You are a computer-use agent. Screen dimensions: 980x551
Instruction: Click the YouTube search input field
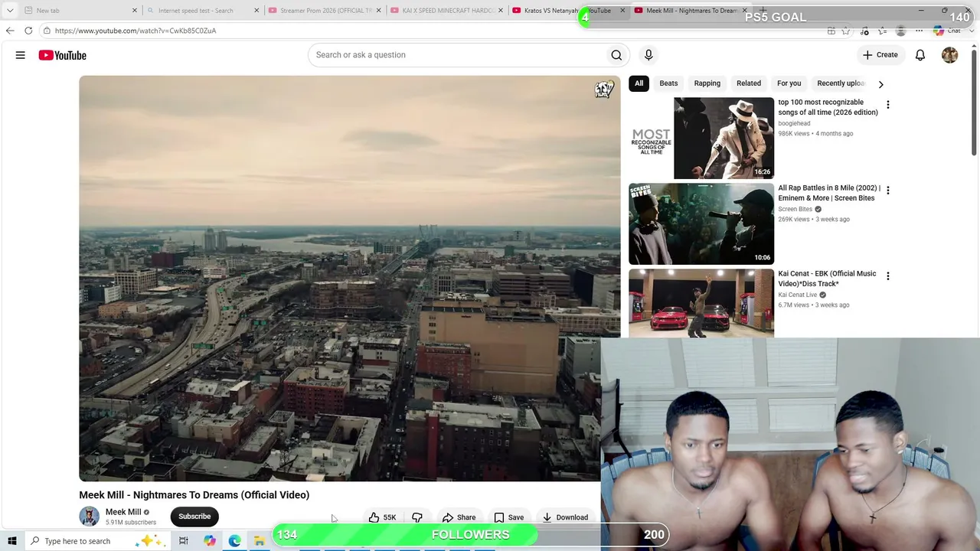click(x=457, y=55)
